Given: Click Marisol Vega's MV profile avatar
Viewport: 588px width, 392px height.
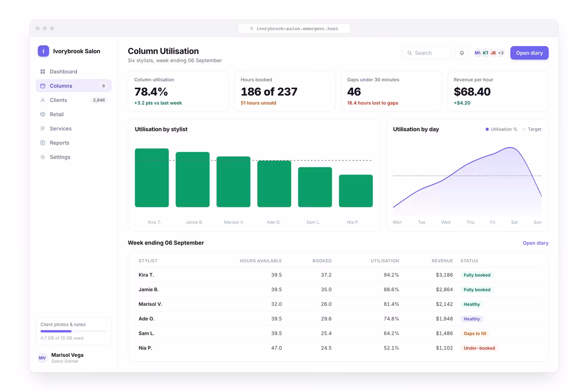Looking at the screenshot, I should point(43,358).
